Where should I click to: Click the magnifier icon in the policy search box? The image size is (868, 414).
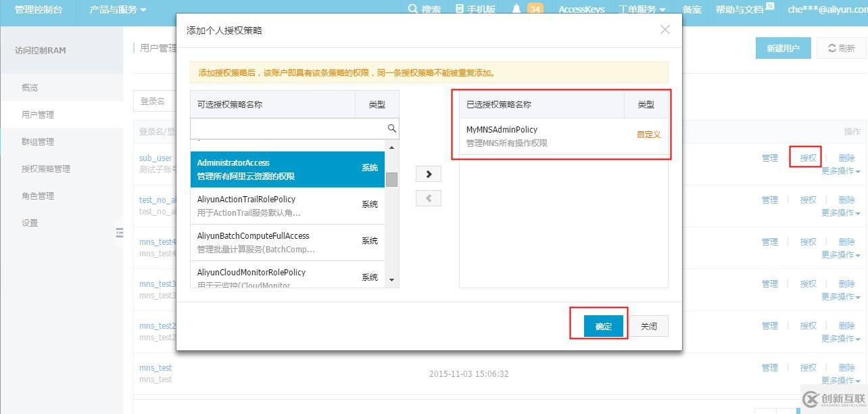391,128
